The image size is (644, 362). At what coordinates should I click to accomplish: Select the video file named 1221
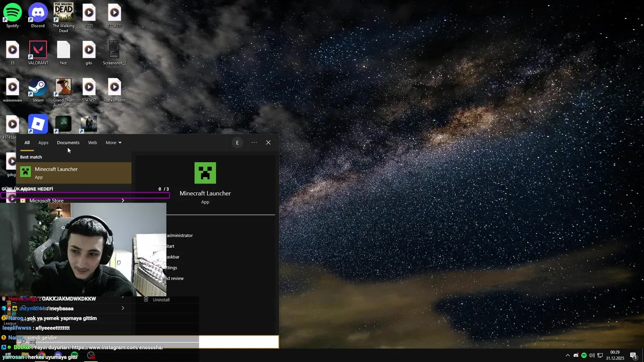tap(89, 16)
